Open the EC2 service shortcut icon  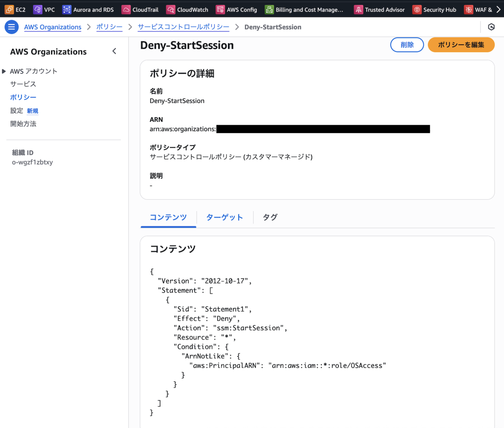click(9, 10)
